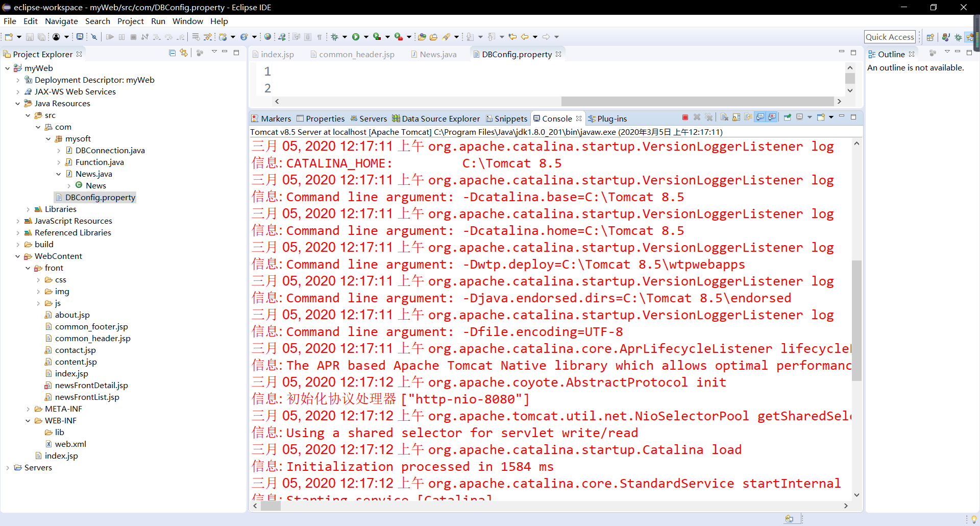Expand the Servers project node
The image size is (980, 526).
point(7,467)
